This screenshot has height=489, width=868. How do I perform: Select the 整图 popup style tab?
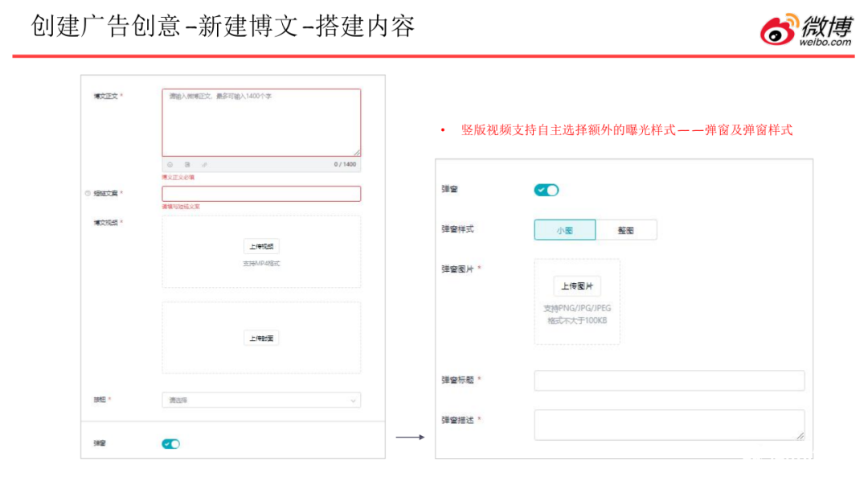tap(626, 230)
